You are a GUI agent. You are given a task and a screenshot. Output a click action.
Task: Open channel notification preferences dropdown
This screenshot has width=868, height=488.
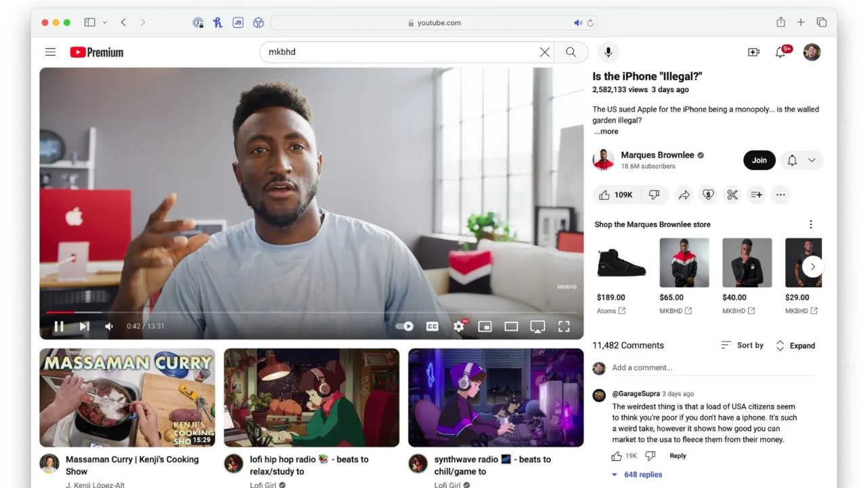[801, 160]
